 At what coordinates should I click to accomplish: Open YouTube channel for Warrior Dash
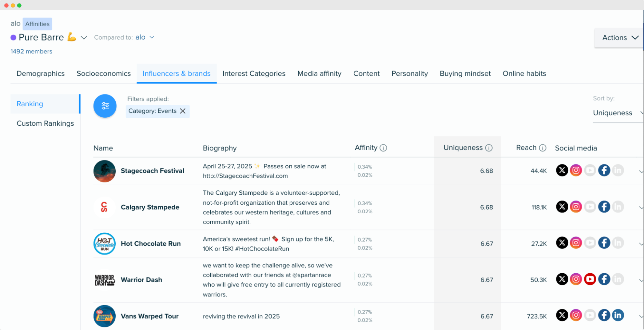[590, 279]
